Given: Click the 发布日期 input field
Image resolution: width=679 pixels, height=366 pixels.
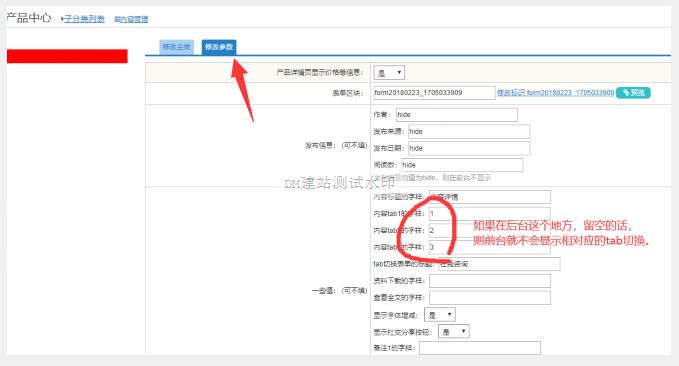Looking at the screenshot, I should 469,148.
